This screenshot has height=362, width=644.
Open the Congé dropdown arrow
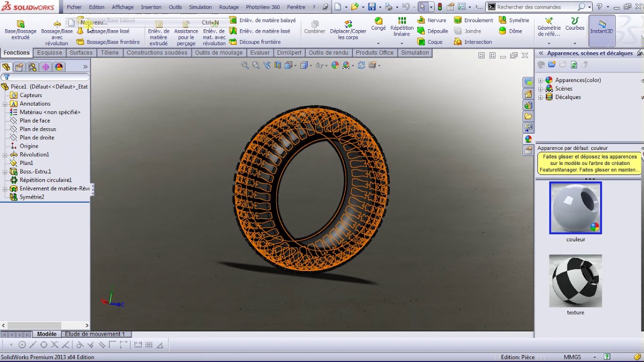378,43
